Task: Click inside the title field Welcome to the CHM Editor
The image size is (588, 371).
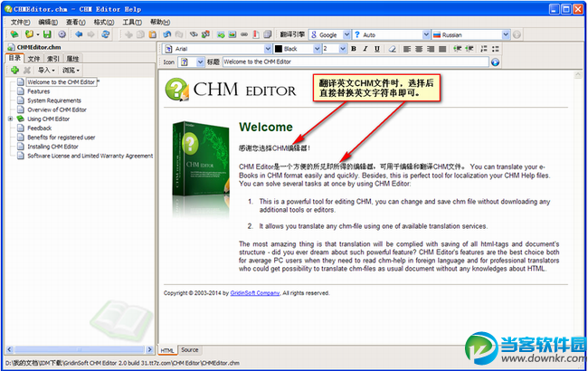Action: click(356, 62)
